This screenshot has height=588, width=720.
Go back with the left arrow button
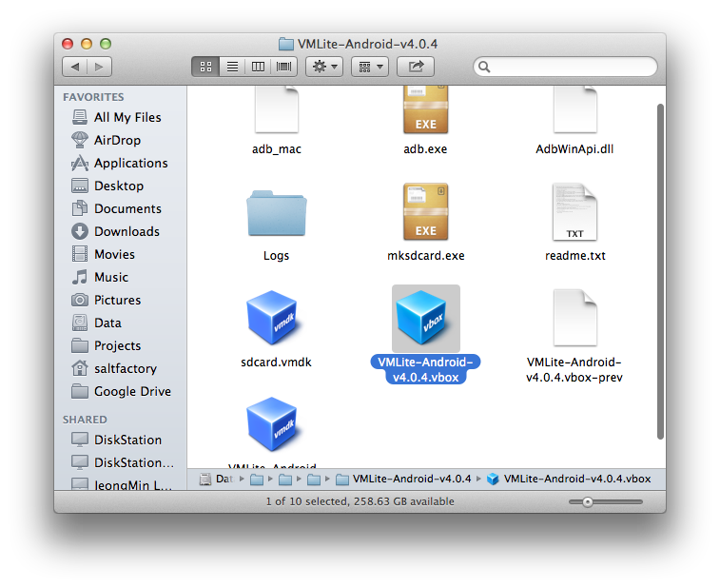pos(74,67)
